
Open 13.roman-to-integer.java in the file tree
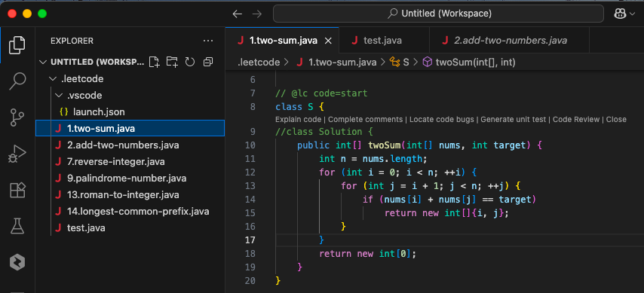[x=130, y=195]
